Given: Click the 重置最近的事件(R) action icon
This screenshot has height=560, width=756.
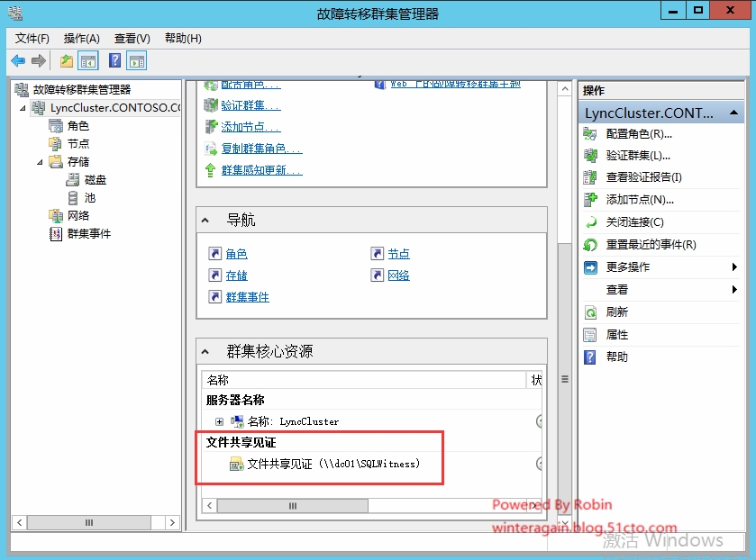Looking at the screenshot, I should (590, 244).
